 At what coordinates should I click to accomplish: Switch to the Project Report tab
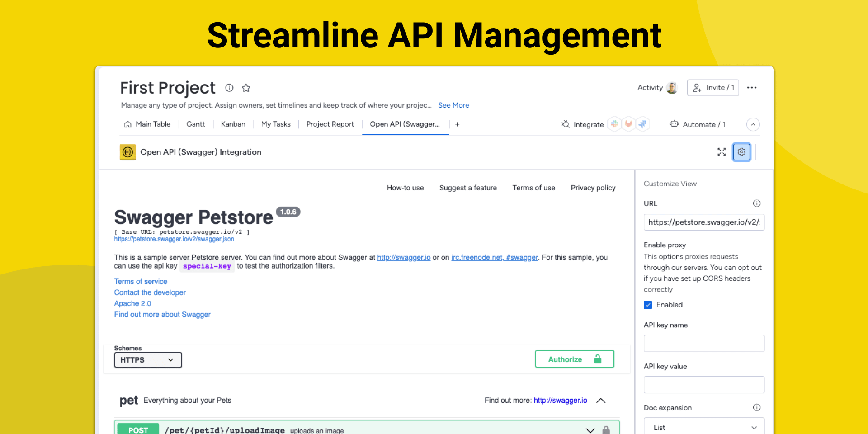pos(330,124)
